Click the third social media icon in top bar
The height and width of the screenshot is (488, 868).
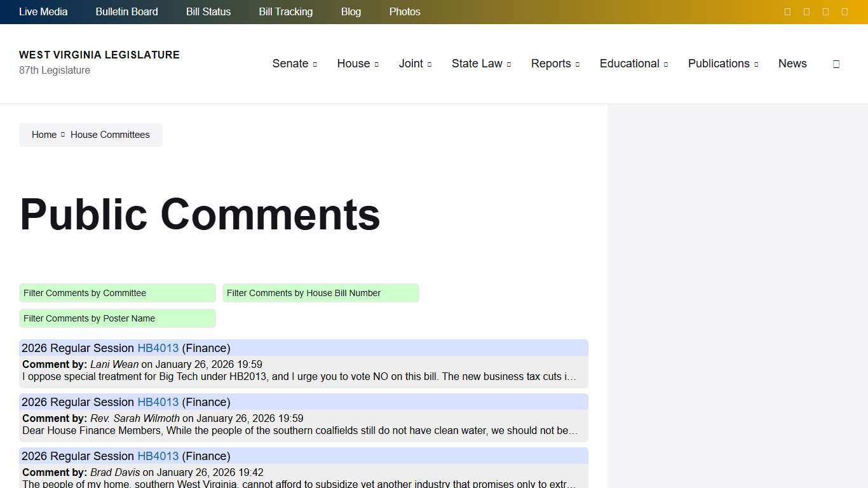pyautogui.click(x=825, y=11)
